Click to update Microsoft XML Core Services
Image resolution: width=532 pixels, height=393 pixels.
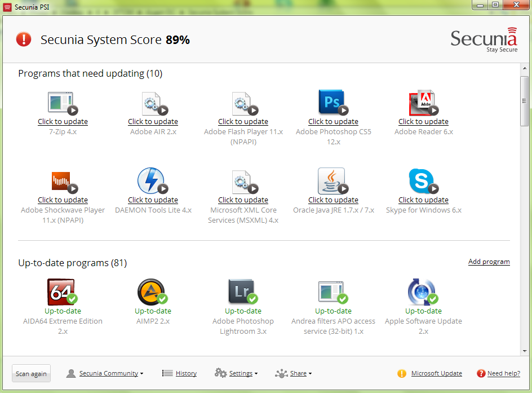[243, 200]
